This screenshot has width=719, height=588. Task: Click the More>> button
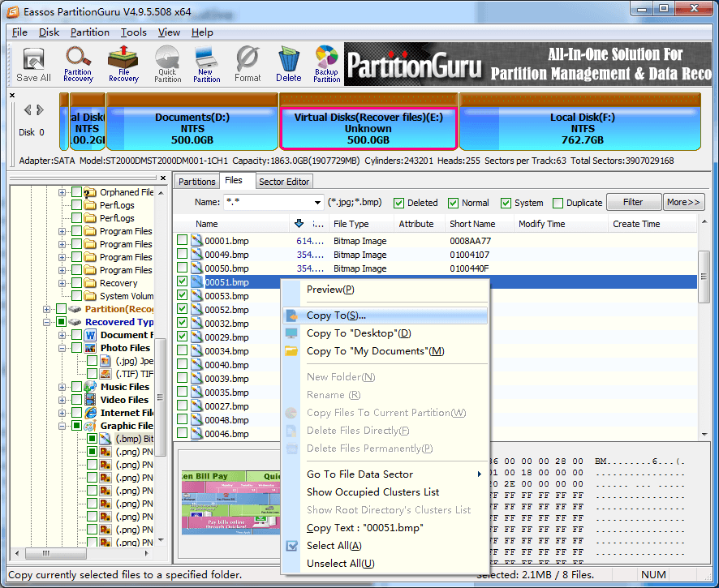pos(683,202)
